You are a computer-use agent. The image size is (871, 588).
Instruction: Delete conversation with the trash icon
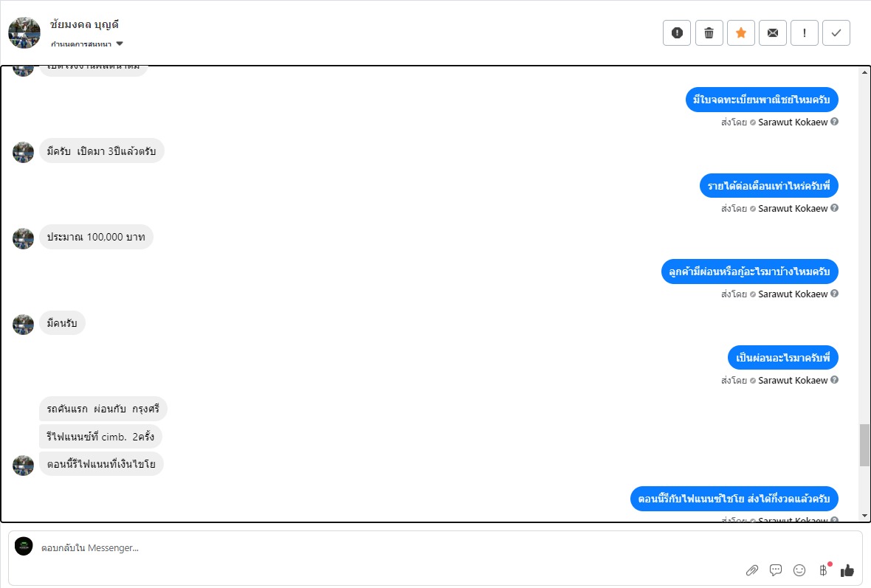point(709,32)
